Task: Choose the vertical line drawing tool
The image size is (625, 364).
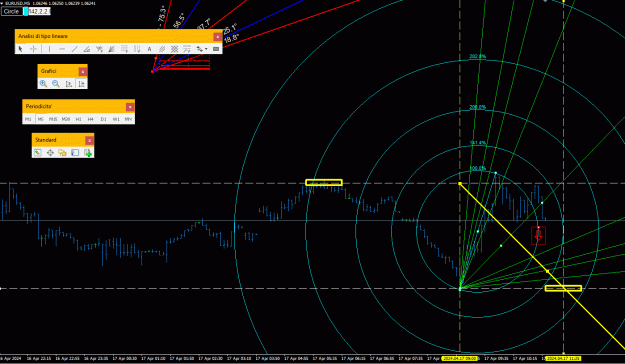Action: 49,49
